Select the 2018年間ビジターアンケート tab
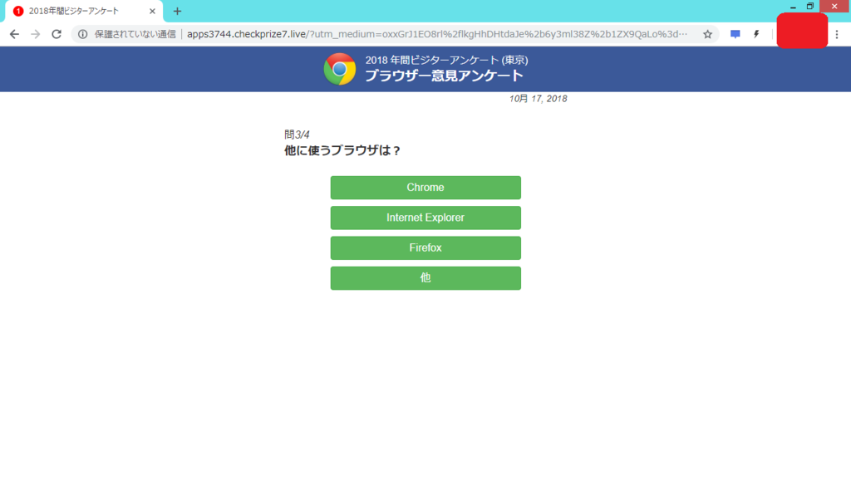Image resolution: width=851 pixels, height=504 pixels. pyautogui.click(x=84, y=12)
